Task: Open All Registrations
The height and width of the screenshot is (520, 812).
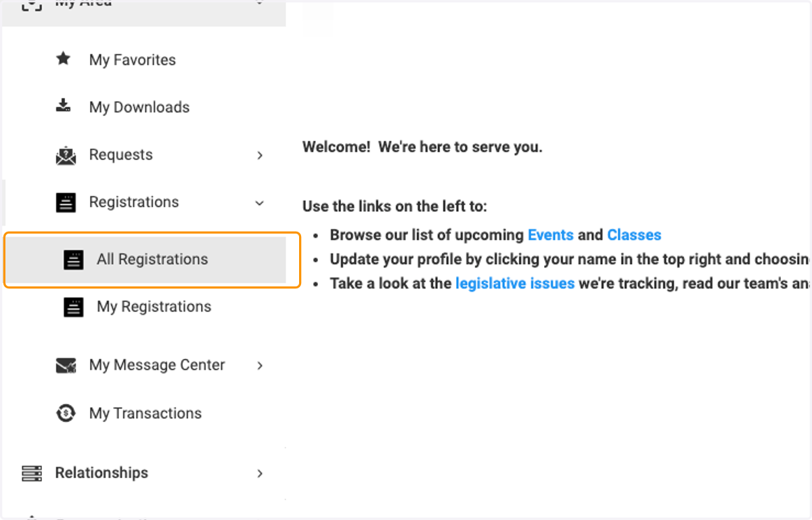Action: click(152, 259)
